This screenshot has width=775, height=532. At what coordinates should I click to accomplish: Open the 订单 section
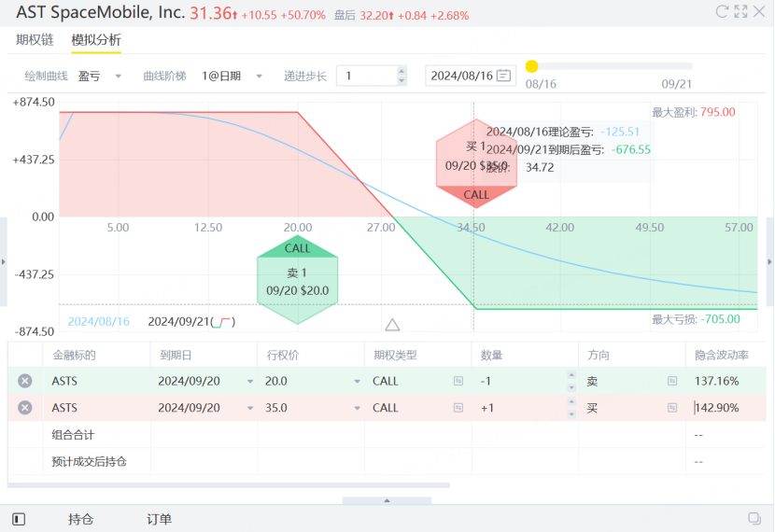coord(159,519)
